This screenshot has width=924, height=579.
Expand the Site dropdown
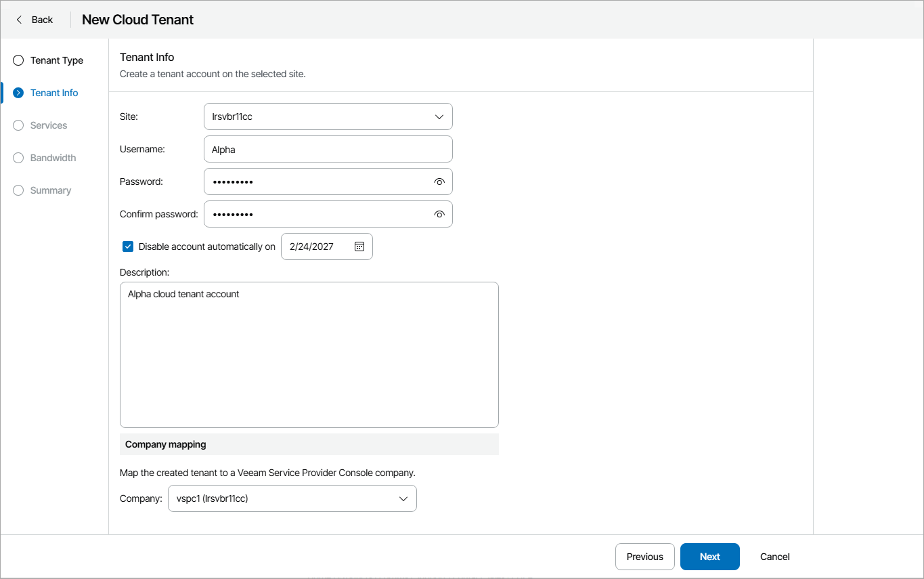tap(439, 116)
